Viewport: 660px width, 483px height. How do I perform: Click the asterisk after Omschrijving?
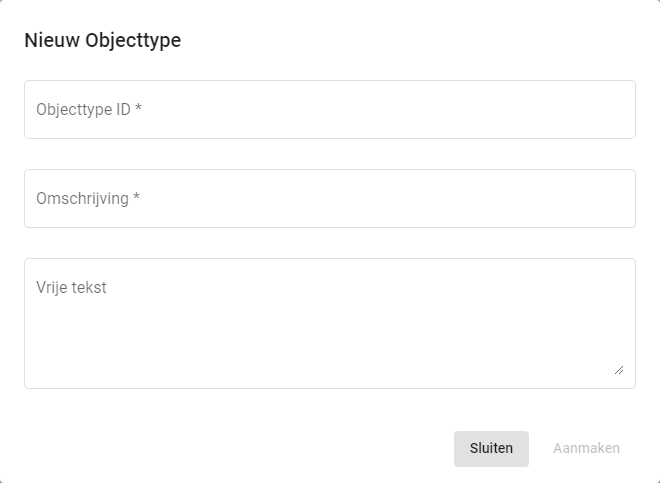tap(136, 198)
